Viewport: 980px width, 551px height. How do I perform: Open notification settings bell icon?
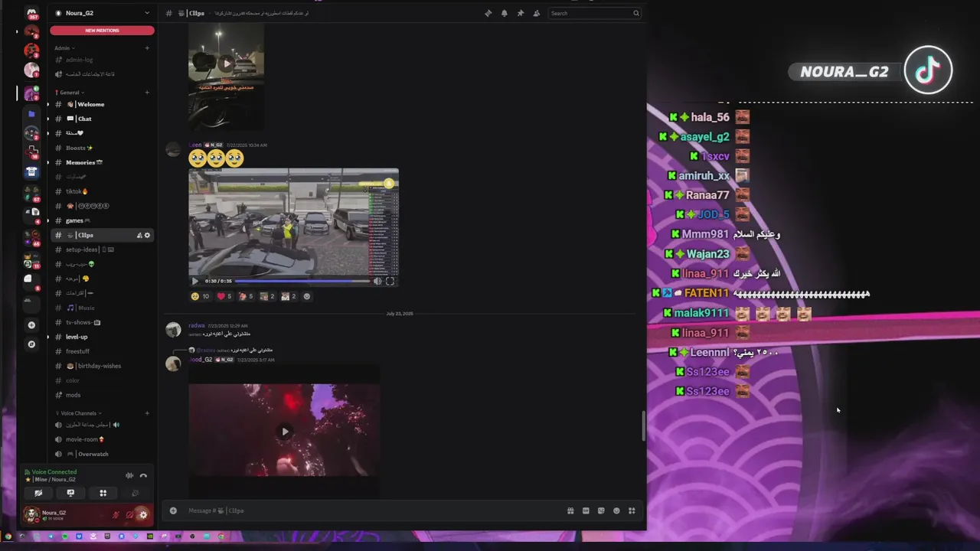click(x=504, y=13)
